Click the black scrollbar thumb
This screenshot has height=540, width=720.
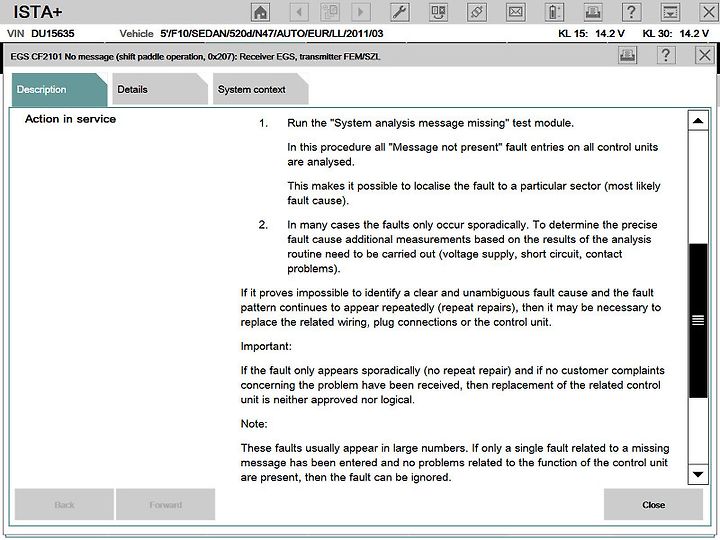(x=698, y=321)
